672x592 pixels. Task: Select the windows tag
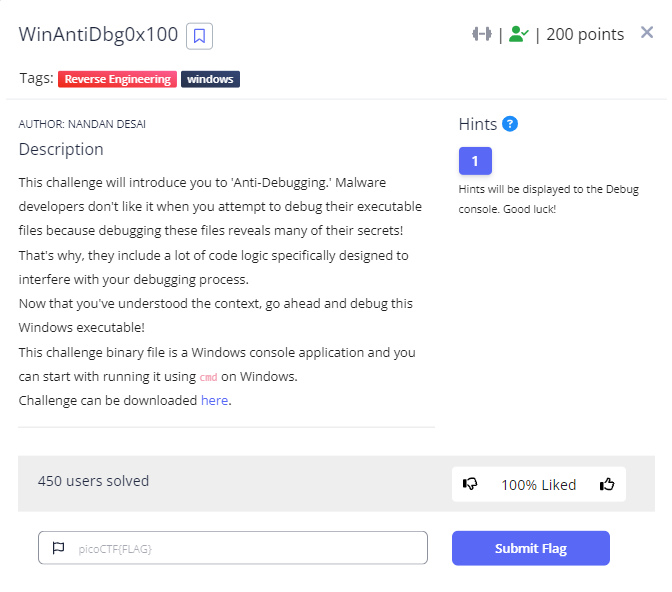pyautogui.click(x=210, y=79)
